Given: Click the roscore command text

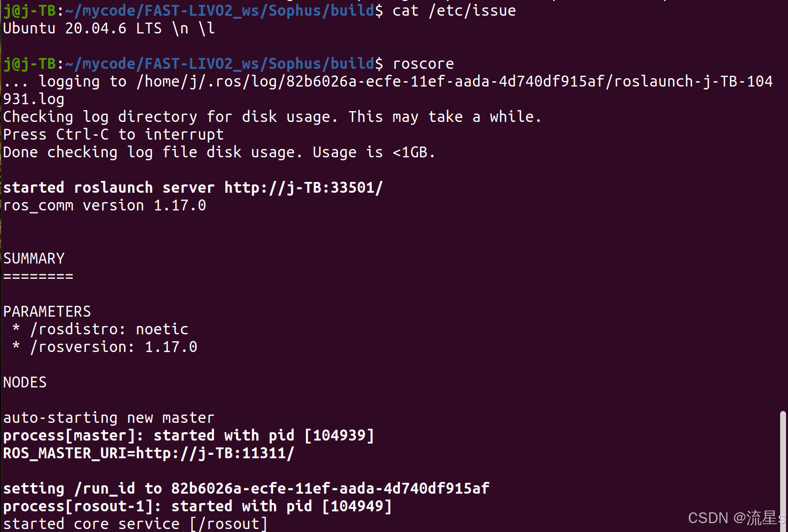Looking at the screenshot, I should click(423, 64).
